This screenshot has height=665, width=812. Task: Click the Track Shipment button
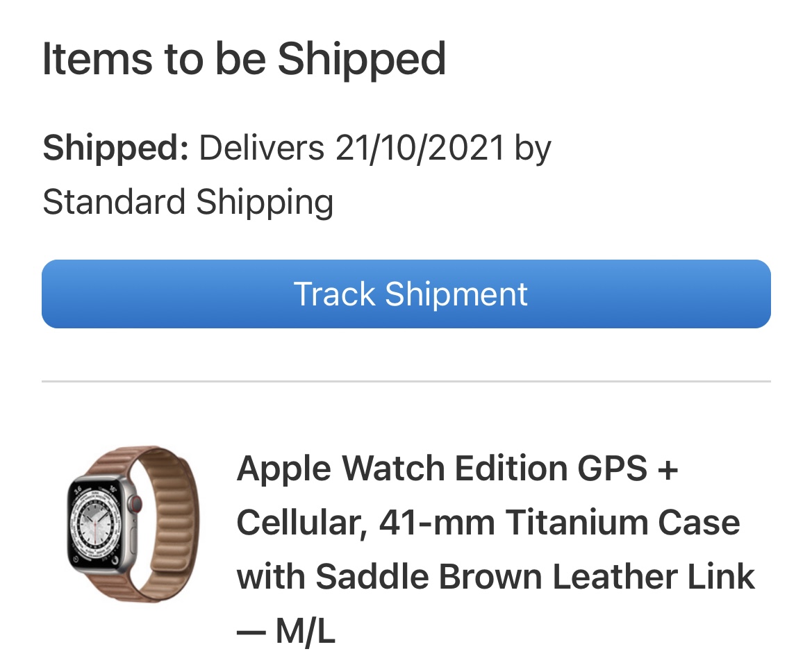tap(406, 294)
